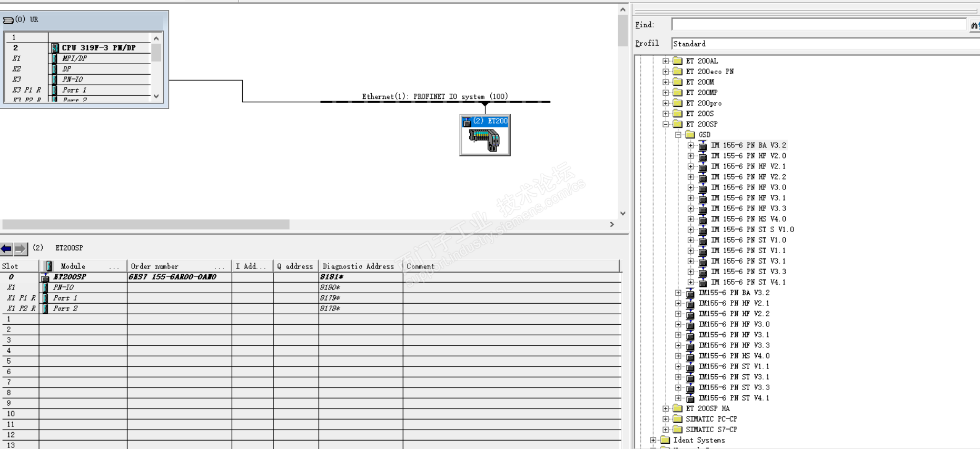Expand the ET 200M catalog folder
The width and height of the screenshot is (980, 449).
click(666, 82)
